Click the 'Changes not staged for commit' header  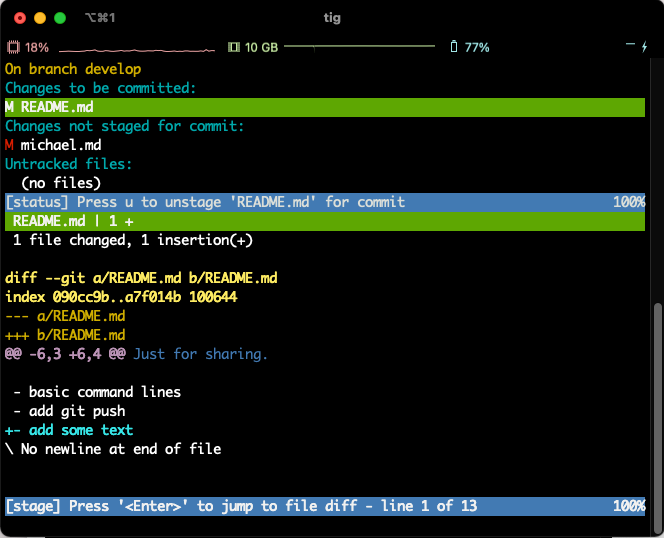tap(125, 126)
